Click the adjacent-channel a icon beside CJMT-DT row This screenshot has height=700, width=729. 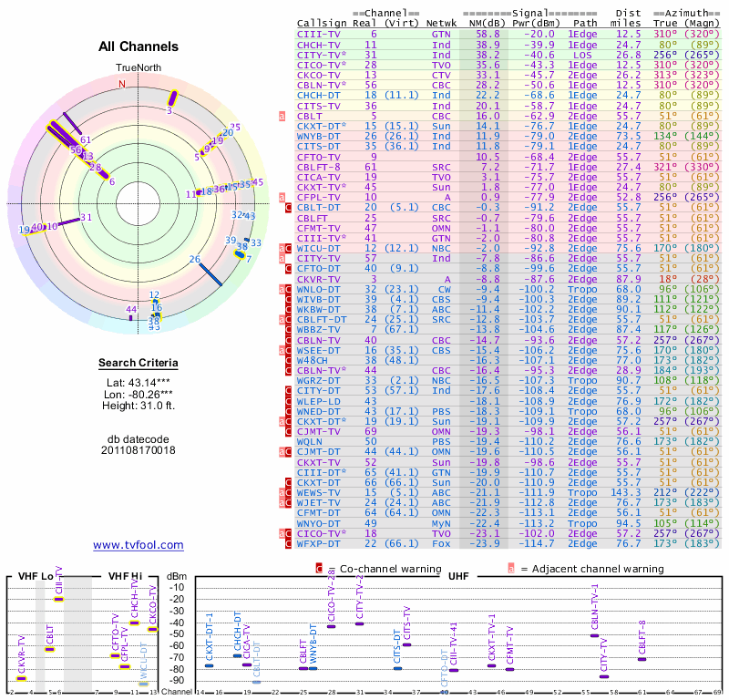pyautogui.click(x=282, y=452)
